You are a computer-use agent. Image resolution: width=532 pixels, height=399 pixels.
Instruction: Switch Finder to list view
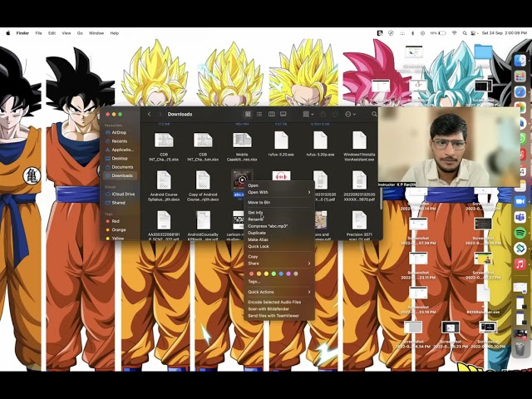point(259,114)
